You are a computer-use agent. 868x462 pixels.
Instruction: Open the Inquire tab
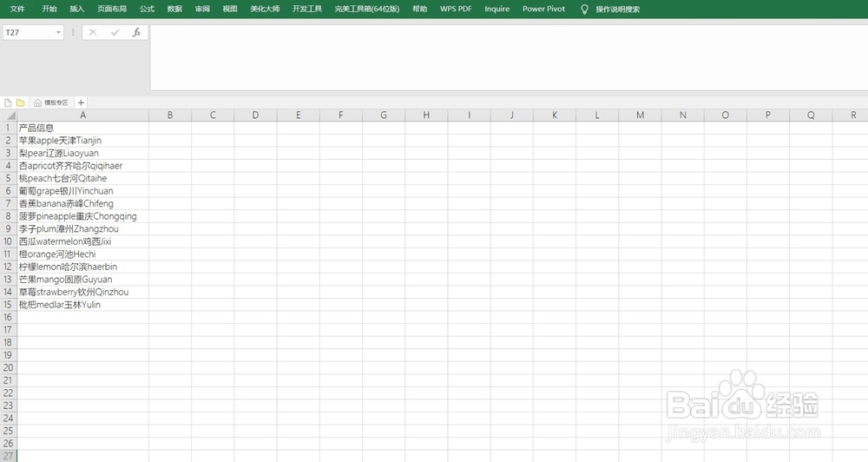pos(497,9)
